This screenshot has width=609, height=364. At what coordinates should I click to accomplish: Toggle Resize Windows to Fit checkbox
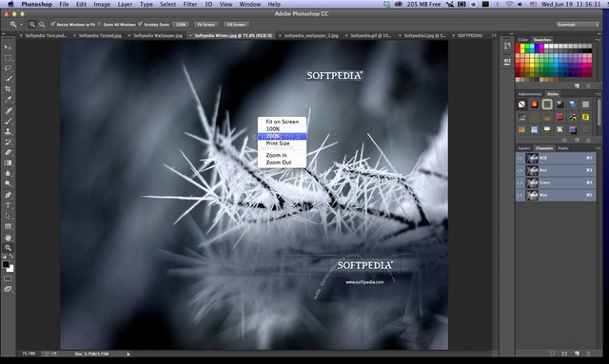coord(53,24)
